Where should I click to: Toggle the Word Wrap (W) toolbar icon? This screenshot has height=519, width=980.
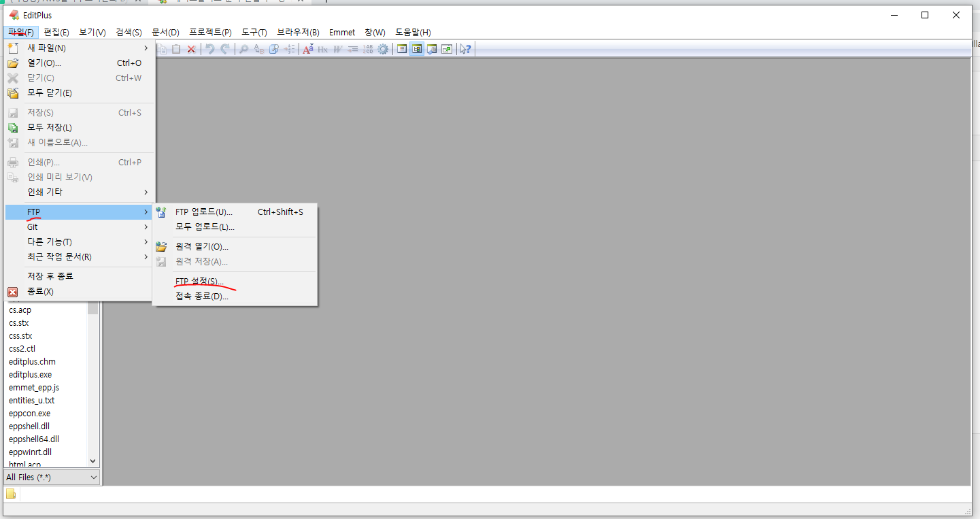[338, 49]
